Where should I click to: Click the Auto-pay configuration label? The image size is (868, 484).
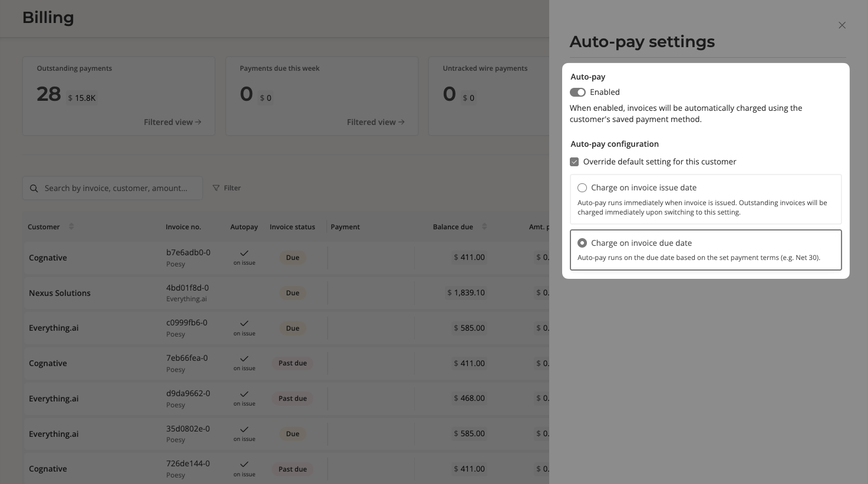615,144
